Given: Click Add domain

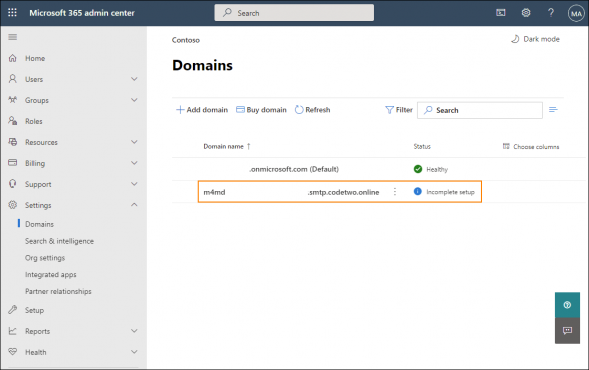Looking at the screenshot, I should click(x=202, y=110).
